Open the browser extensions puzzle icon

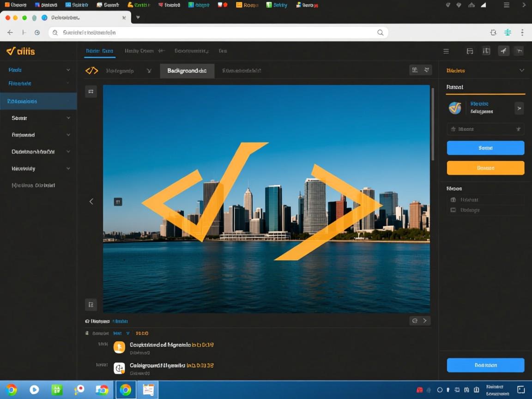pyautogui.click(x=493, y=32)
